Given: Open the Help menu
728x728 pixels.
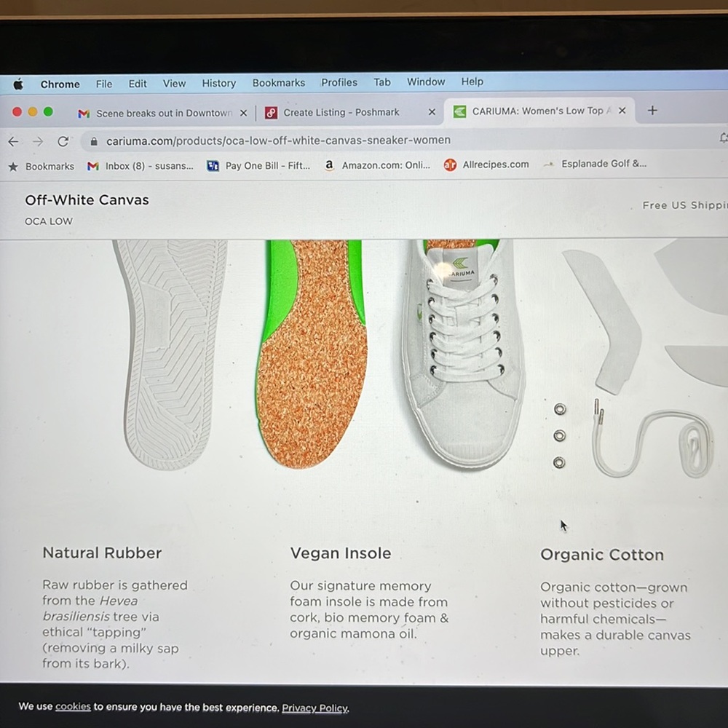Looking at the screenshot, I should point(472,82).
